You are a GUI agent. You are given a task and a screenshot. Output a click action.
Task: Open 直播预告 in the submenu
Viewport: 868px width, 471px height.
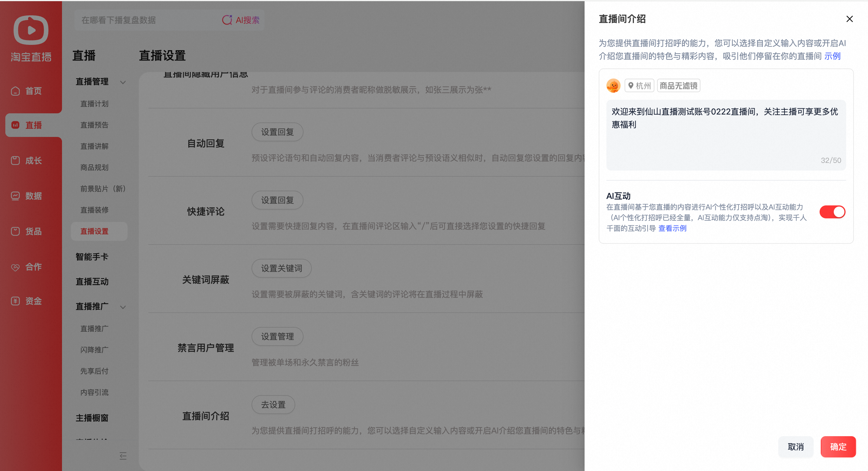click(94, 125)
